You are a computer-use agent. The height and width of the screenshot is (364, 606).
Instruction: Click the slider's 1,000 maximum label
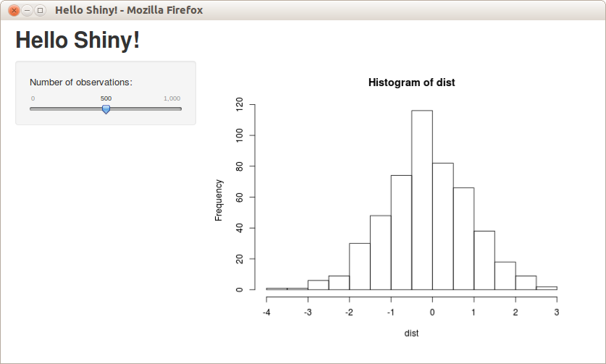click(172, 98)
